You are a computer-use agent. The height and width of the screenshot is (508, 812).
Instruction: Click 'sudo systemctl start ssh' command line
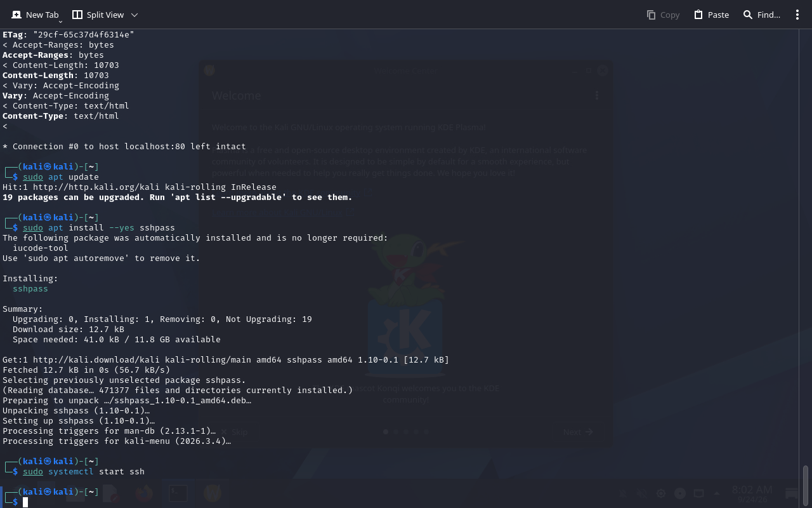(x=84, y=472)
